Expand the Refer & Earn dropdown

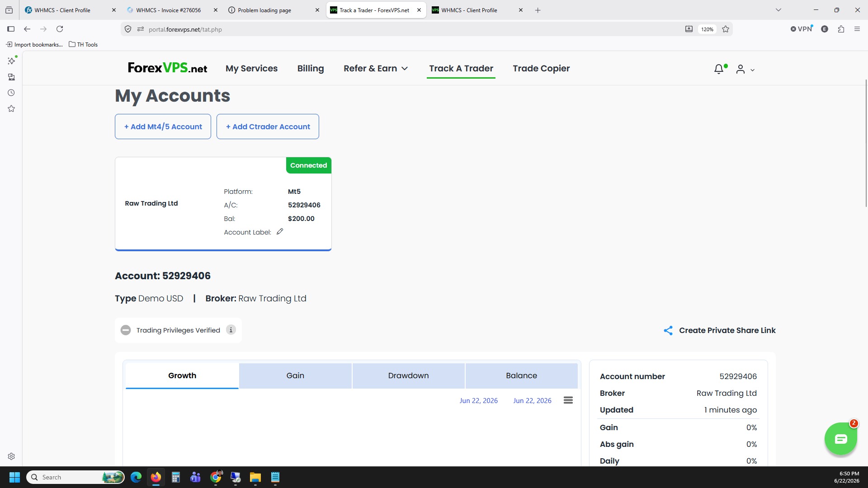coord(376,69)
